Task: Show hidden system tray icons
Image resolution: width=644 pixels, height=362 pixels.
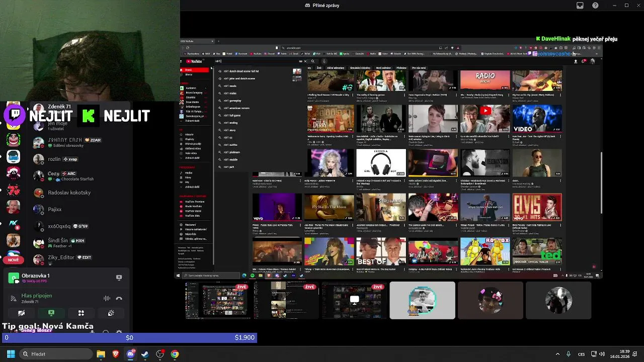Action: coord(557,354)
